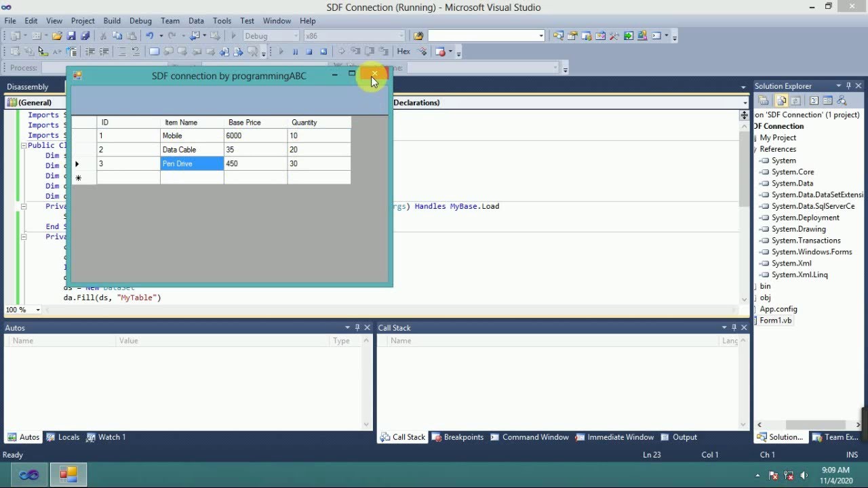Select App.config in Solution Explorer
The width and height of the screenshot is (868, 488).
778,309
